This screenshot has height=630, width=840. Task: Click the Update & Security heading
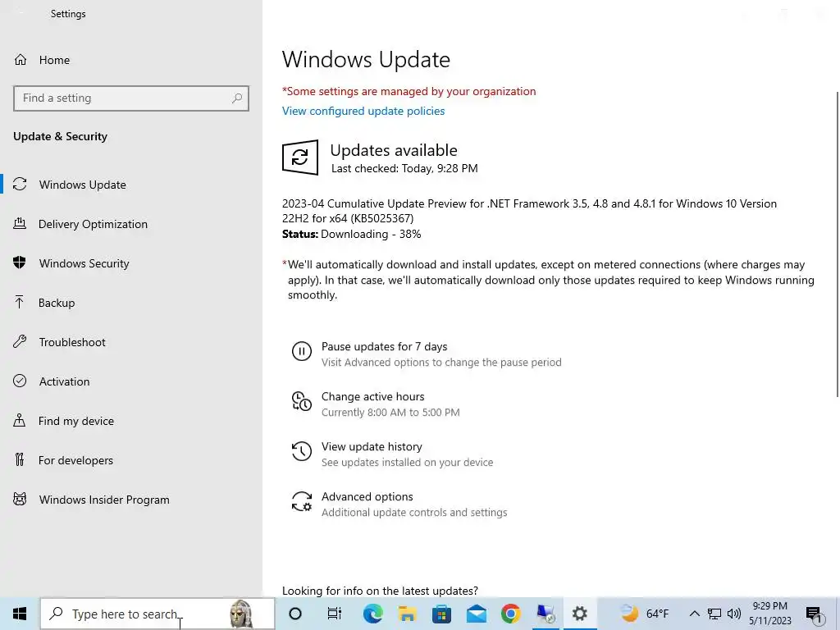point(60,137)
